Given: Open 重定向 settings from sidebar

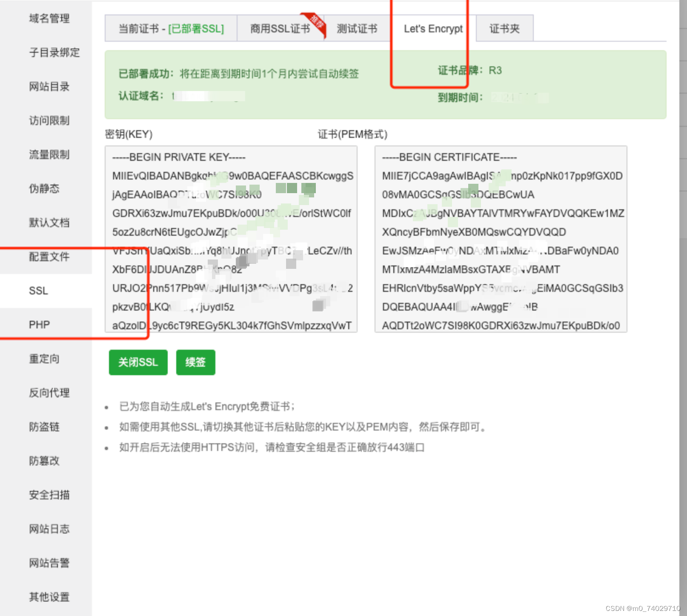Looking at the screenshot, I should 44,359.
